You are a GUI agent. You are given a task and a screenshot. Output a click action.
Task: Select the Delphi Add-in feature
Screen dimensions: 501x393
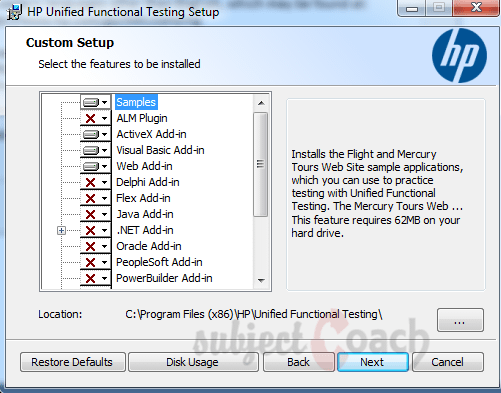148,182
